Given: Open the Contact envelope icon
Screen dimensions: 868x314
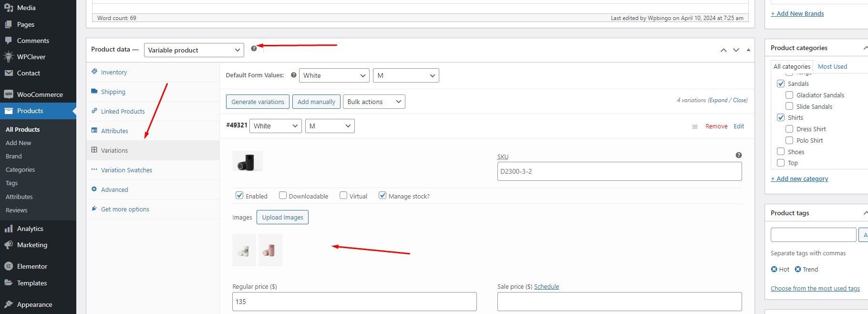Looking at the screenshot, I should tap(9, 73).
